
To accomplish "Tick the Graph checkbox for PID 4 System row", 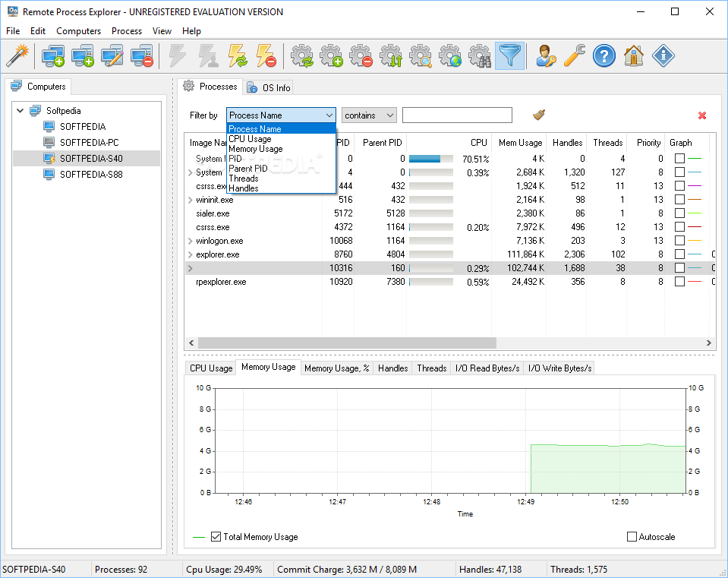I will pos(679,172).
